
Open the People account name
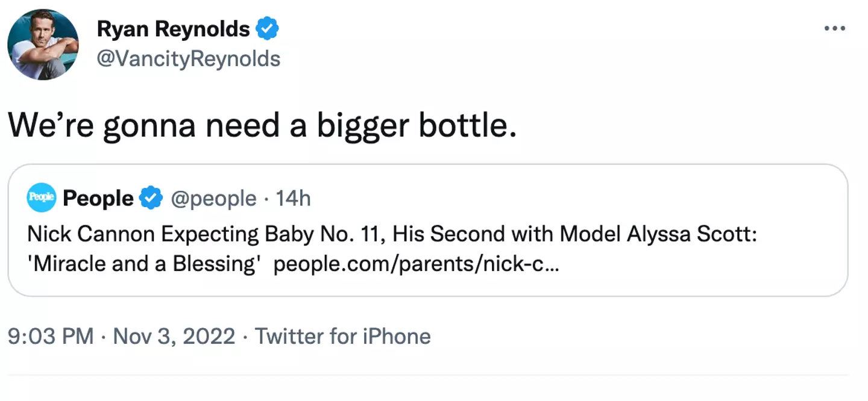[x=98, y=198]
